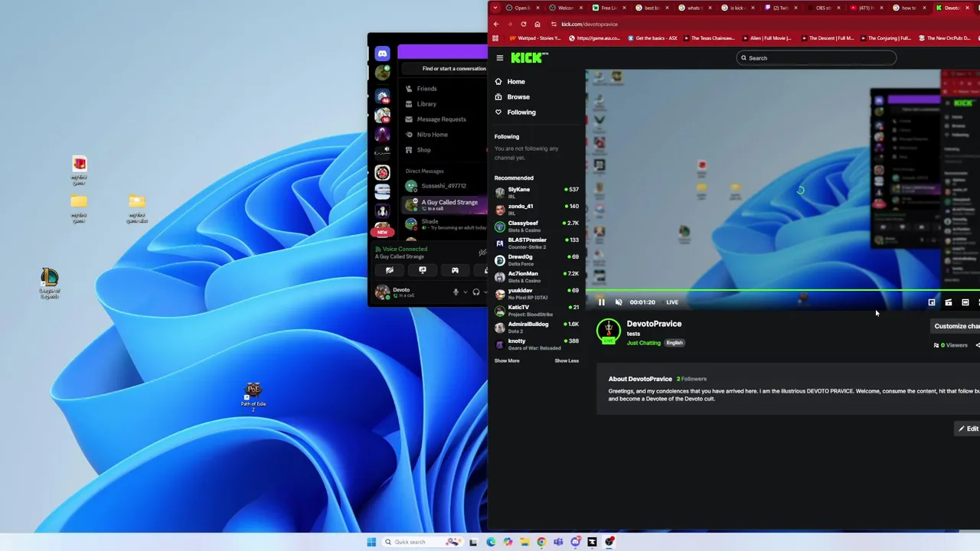Screen dimensions: 980x551
Task: Open AdmiralBulldog recommended channel
Action: (x=536, y=327)
